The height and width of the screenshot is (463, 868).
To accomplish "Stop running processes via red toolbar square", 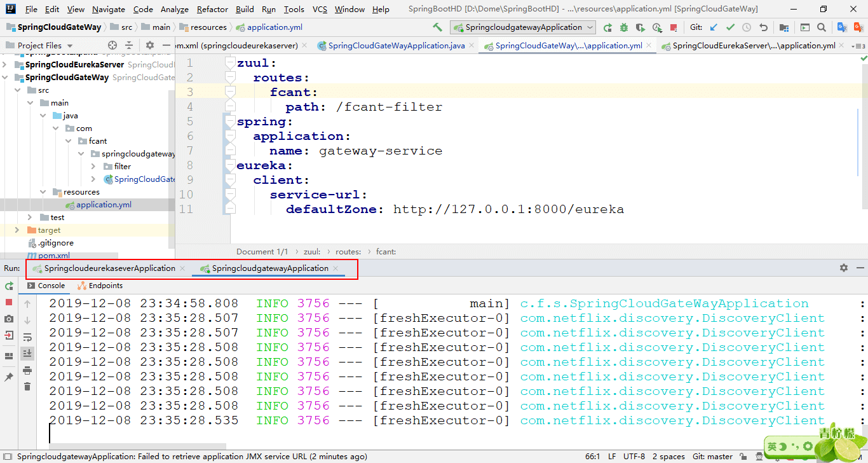I will [674, 27].
